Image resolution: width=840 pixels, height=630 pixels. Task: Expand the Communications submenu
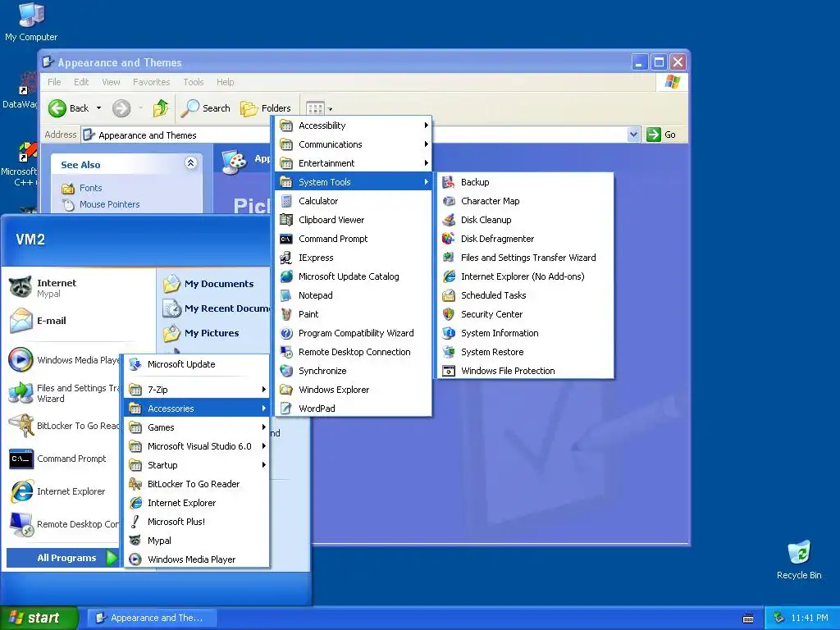coord(354,144)
